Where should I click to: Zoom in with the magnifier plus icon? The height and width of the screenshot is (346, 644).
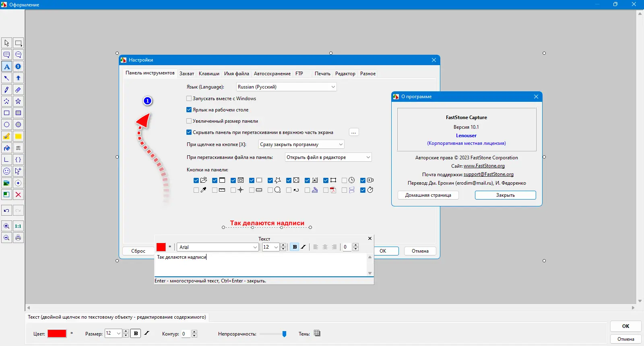click(6, 226)
